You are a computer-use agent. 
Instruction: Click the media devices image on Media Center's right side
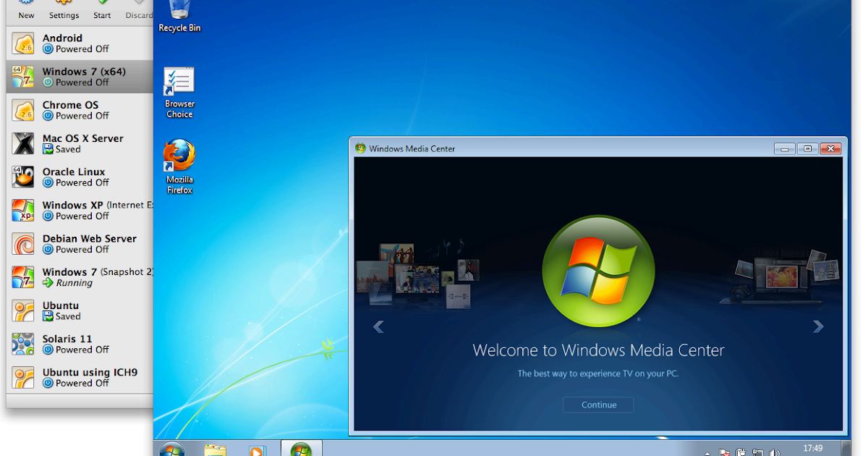pyautogui.click(x=780, y=277)
